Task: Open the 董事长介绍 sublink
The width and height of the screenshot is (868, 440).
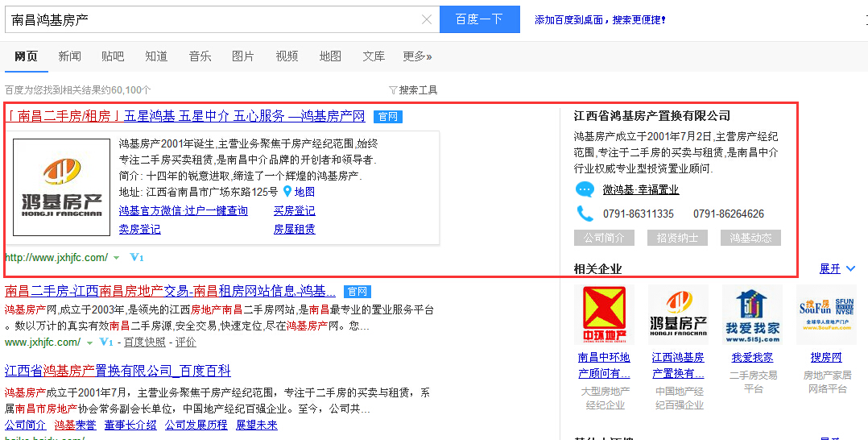Action: (x=130, y=425)
